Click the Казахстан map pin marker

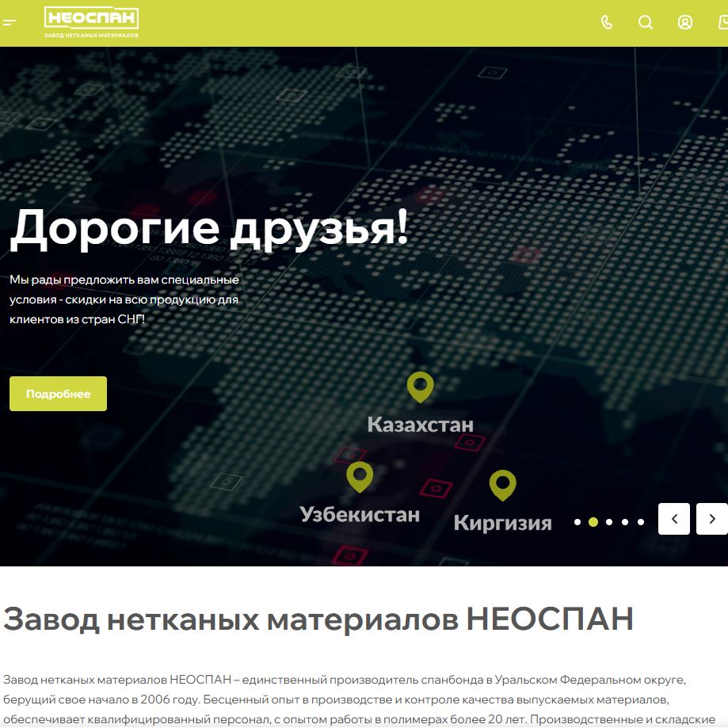click(419, 387)
